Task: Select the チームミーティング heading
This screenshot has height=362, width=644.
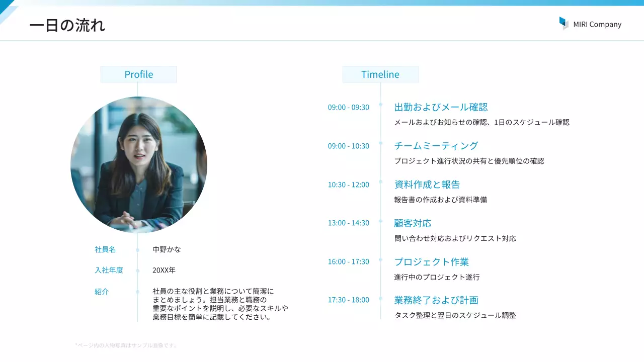Action: click(436, 146)
